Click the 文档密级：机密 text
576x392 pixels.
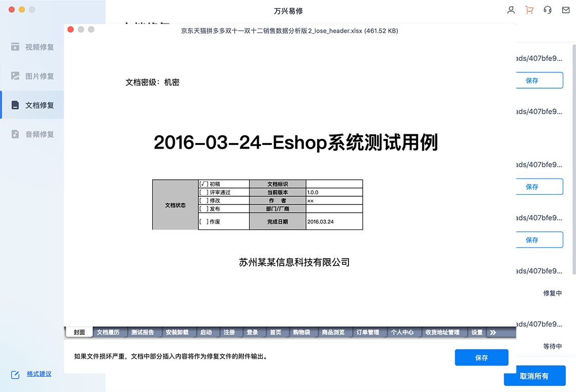152,82
